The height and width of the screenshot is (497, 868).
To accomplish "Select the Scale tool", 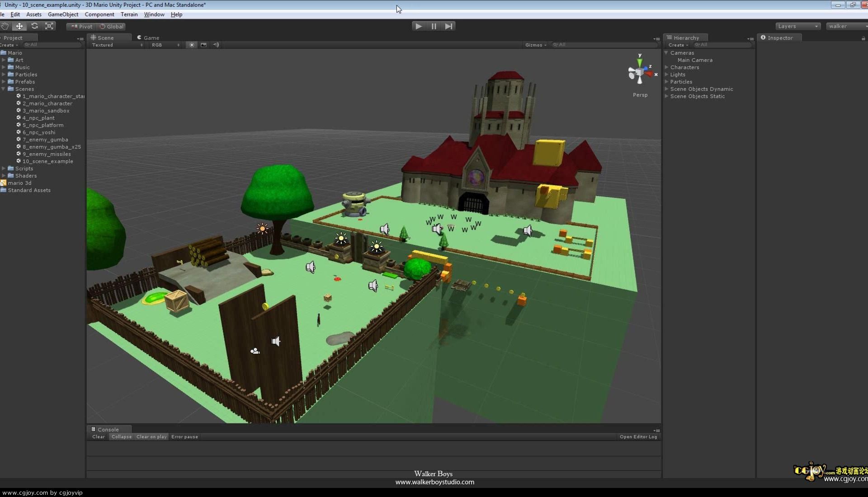I will pos(49,26).
